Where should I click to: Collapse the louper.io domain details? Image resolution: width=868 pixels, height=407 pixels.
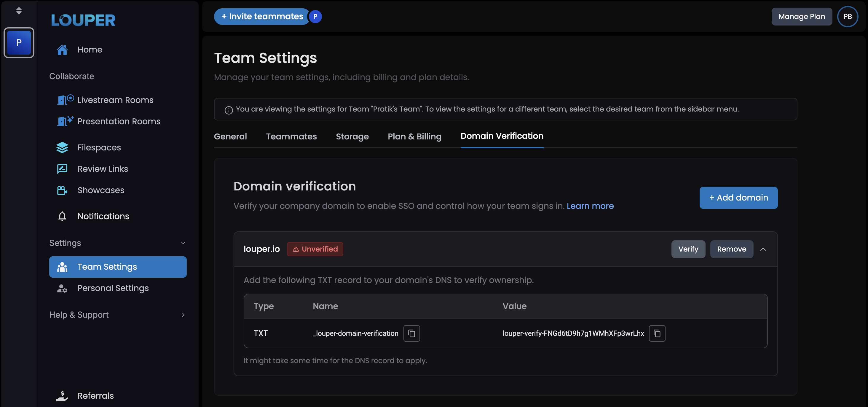click(x=763, y=249)
